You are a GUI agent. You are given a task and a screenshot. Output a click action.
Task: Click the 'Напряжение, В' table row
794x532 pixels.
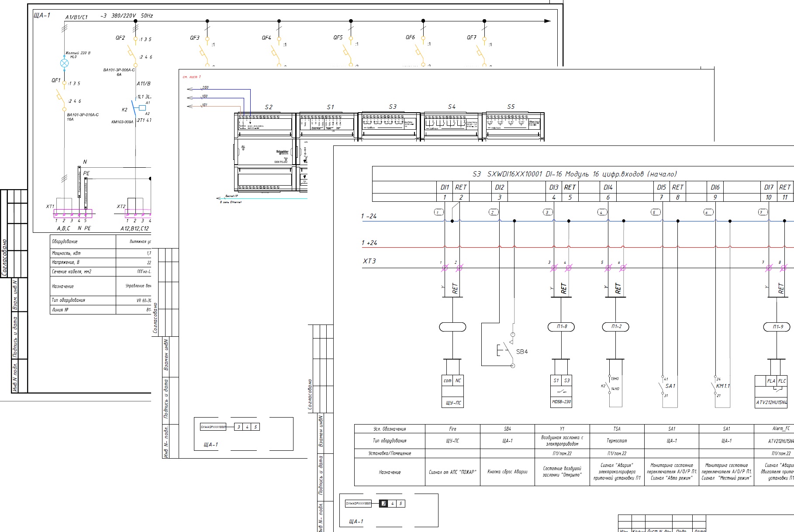point(100,263)
